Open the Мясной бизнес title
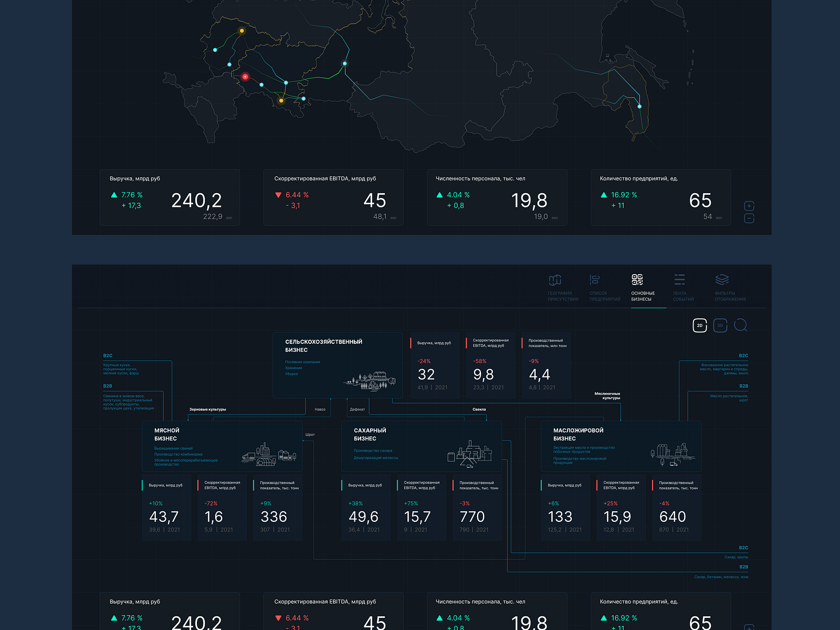Viewport: 840px width, 630px height. click(166, 434)
